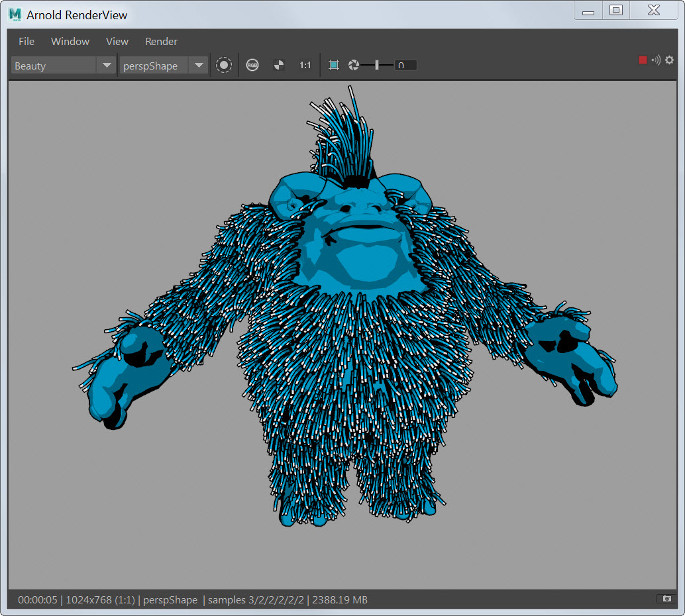Click the checkered alpha display icon
Image resolution: width=685 pixels, height=616 pixels.
pyautogui.click(x=279, y=65)
